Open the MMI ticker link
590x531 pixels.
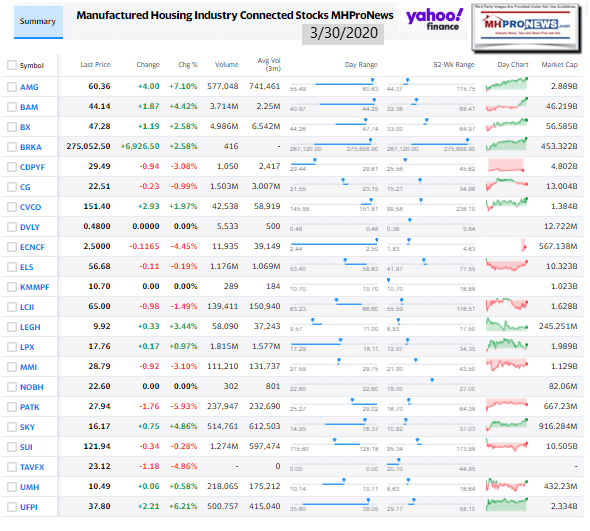point(29,367)
